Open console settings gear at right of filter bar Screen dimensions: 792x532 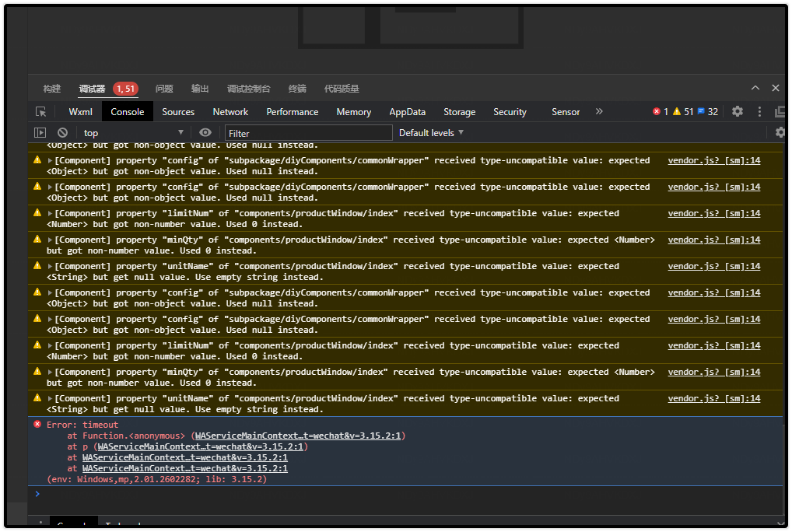tap(780, 133)
